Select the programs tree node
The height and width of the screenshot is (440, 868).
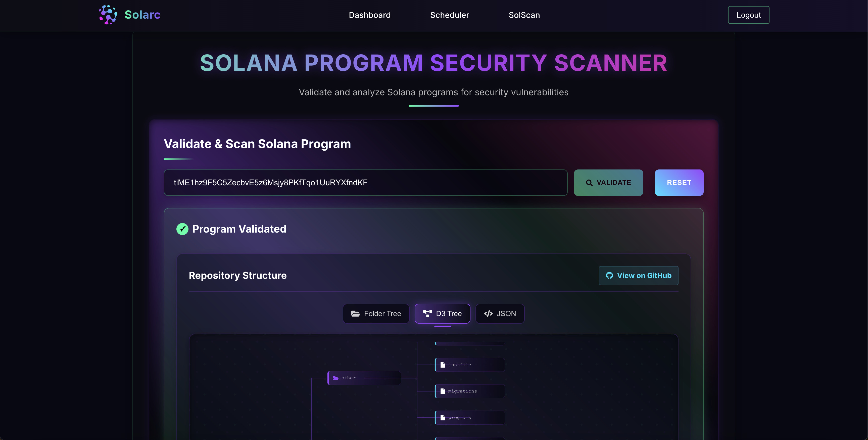point(470,417)
